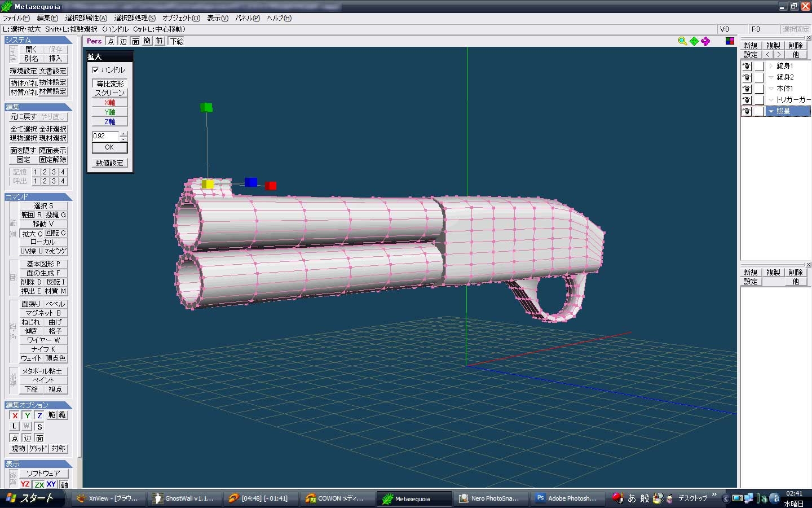Collapse the コマンド panel header
Screen dimensions: 812x508
pos(38,197)
